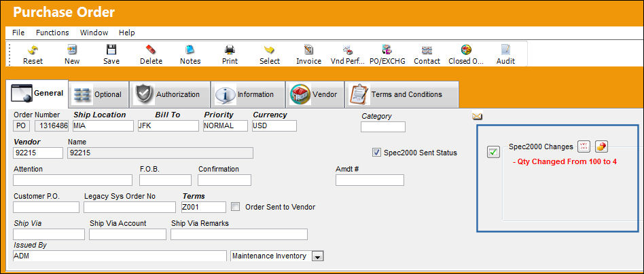Click the envelope mail icon
The image size is (644, 274).
(x=477, y=117)
